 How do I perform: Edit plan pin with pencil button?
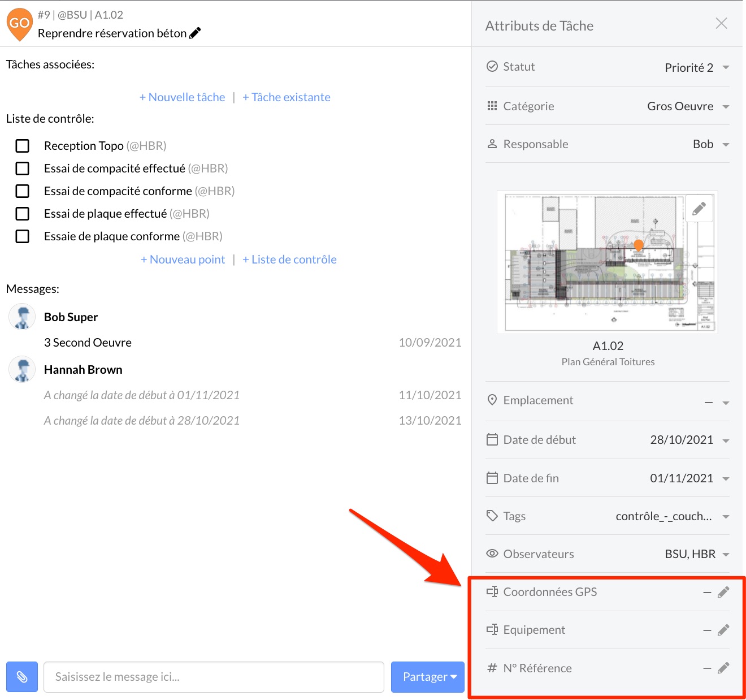[x=699, y=209]
